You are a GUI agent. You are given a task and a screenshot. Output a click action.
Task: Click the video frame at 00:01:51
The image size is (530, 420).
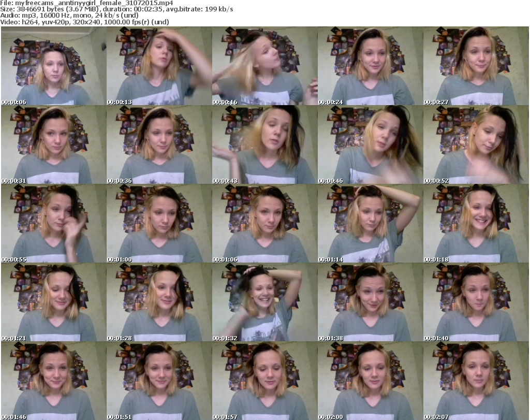(x=159, y=381)
